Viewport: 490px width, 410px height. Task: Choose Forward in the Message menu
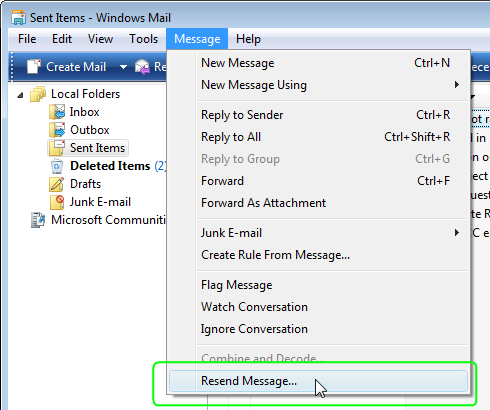(318, 181)
